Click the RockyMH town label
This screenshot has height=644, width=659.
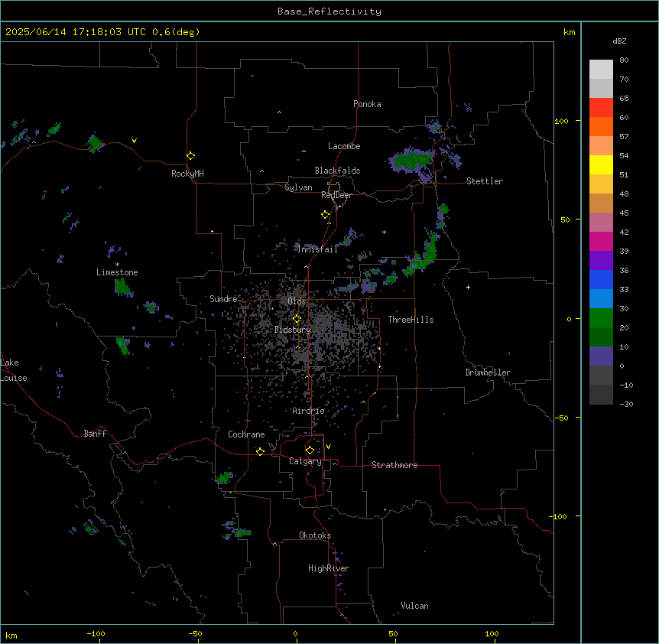coord(187,174)
